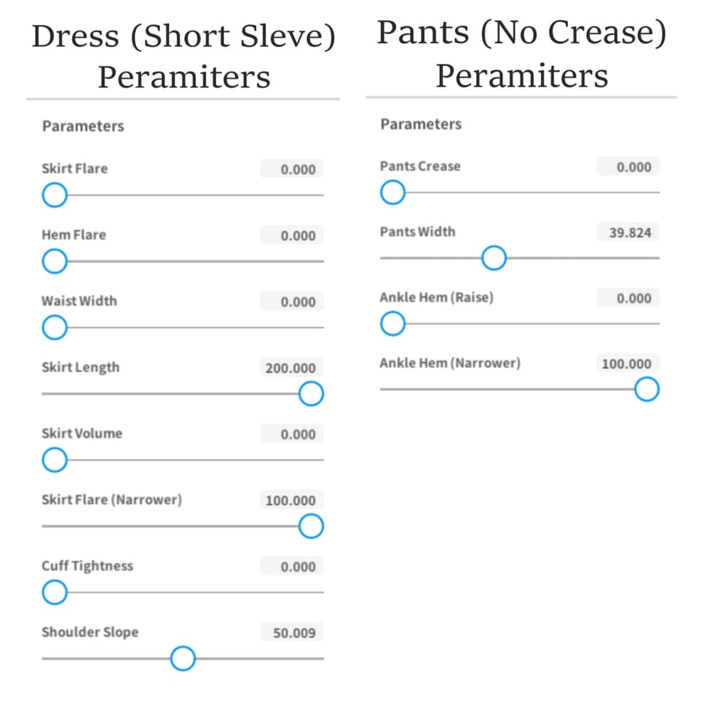Screen dimensions: 728x728
Task: Click the Pants Crease value field
Action: (629, 167)
